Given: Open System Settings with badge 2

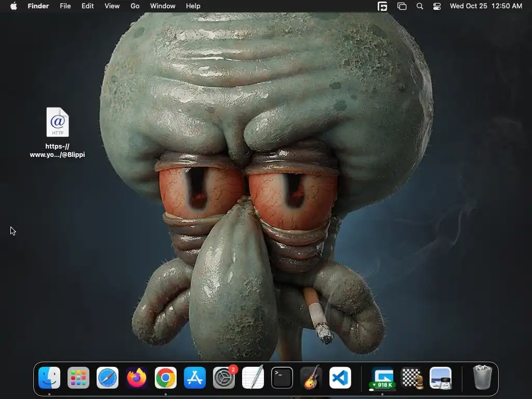Looking at the screenshot, I should click(x=224, y=378).
